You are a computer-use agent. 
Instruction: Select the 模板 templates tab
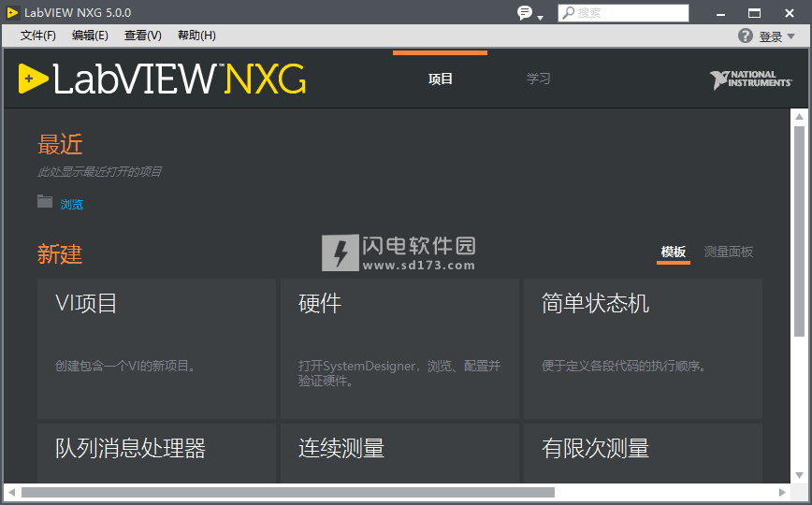(674, 252)
